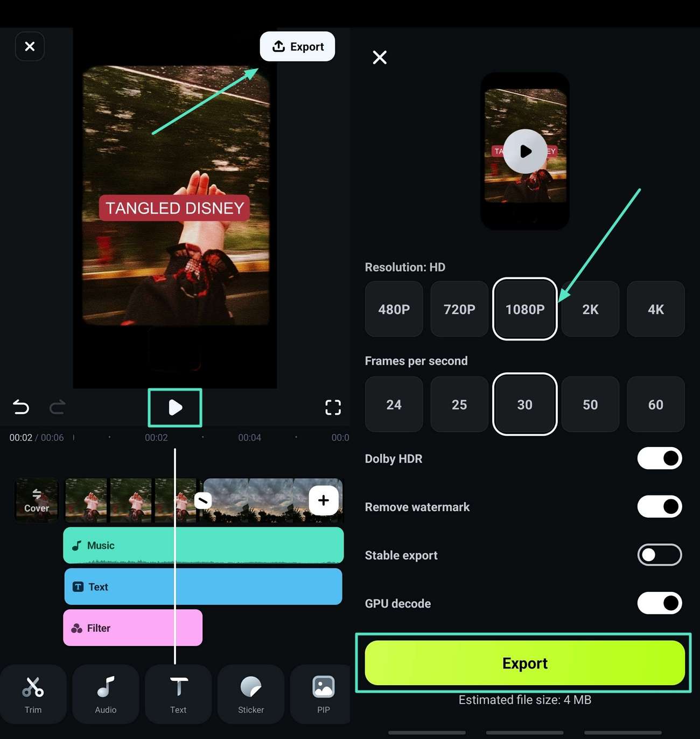This screenshot has height=739, width=700.
Task: Open the Audio tool
Action: pos(106,694)
